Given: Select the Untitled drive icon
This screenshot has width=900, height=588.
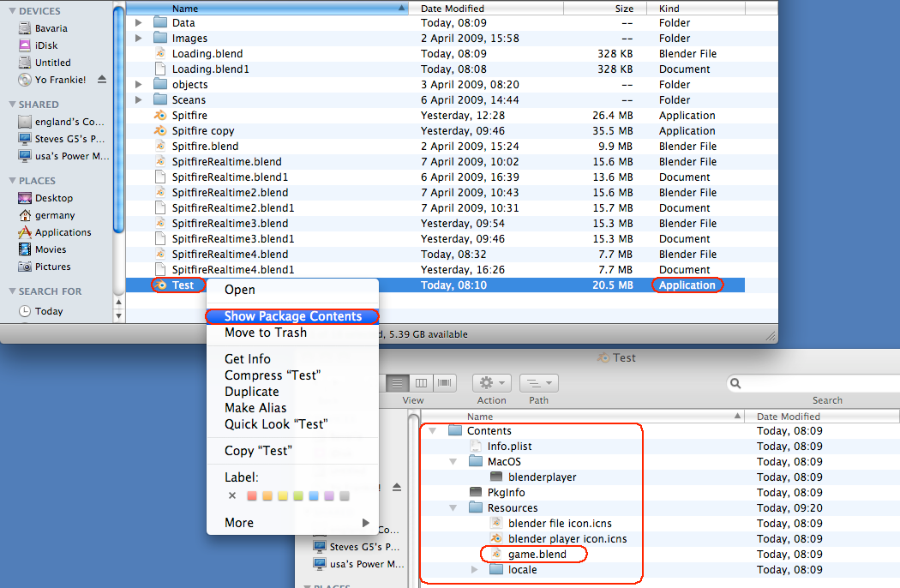Looking at the screenshot, I should (25, 63).
